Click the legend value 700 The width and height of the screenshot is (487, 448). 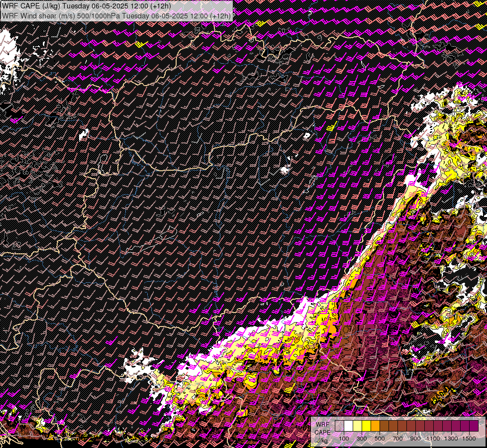[397, 439]
